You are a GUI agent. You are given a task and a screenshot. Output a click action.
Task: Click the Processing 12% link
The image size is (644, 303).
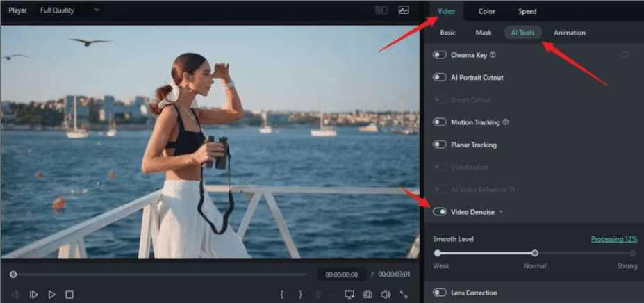[614, 239]
